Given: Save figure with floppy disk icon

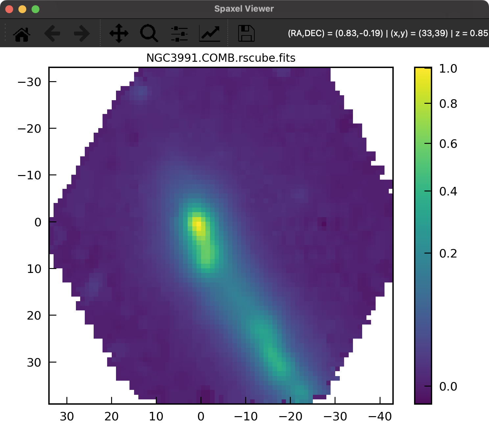Looking at the screenshot, I should pyautogui.click(x=246, y=33).
